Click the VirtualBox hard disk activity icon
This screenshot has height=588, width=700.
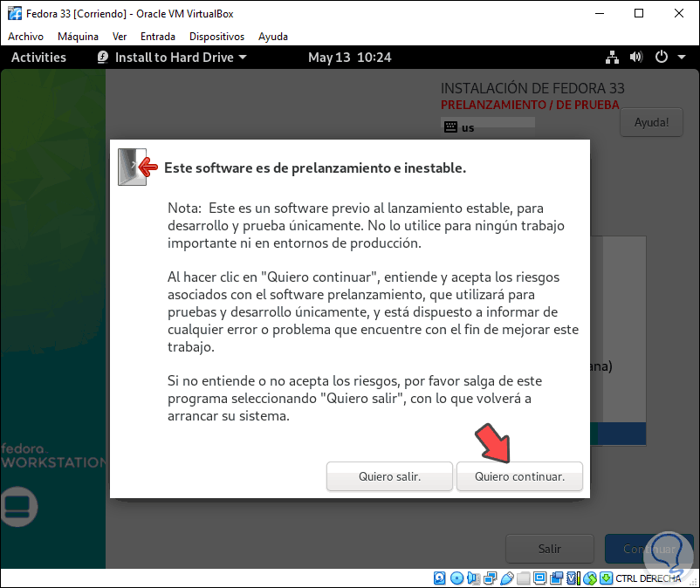tap(439, 578)
